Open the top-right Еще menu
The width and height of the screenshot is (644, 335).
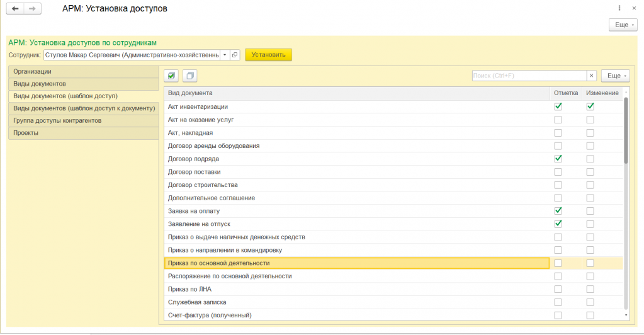click(623, 25)
